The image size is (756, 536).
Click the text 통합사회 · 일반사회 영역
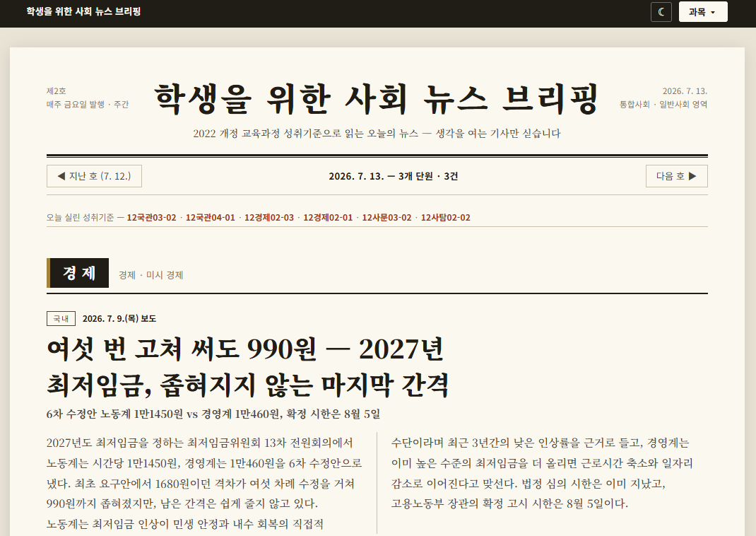pos(663,104)
